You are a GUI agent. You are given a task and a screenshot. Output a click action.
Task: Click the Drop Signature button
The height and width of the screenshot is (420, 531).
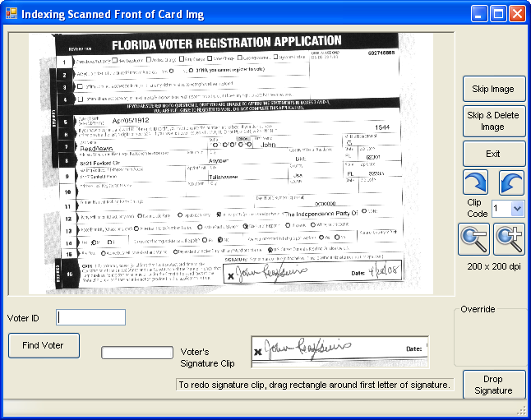tap(494, 385)
